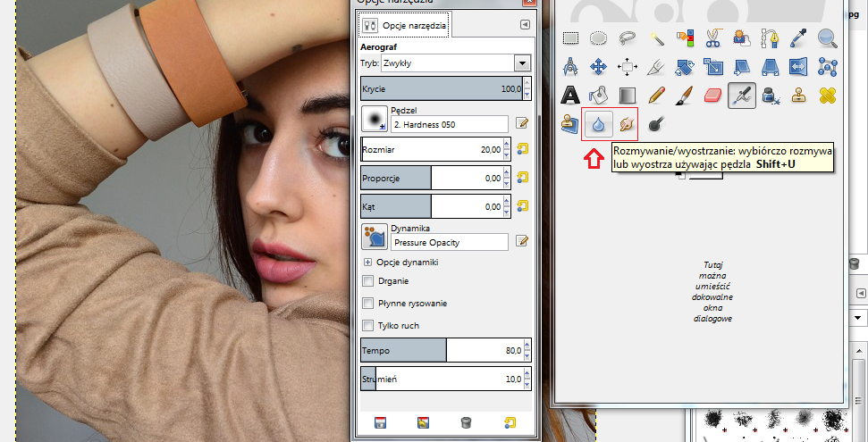Image resolution: width=868 pixels, height=442 pixels.
Task: Select the Scissors Select tool
Action: 713,38
